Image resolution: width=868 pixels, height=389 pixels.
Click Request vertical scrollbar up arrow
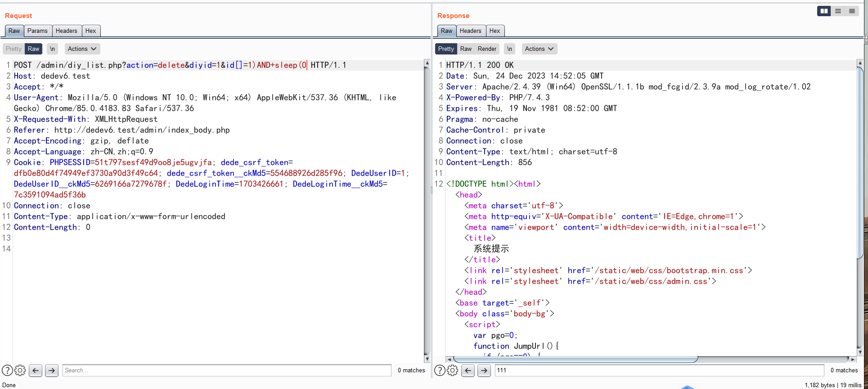427,63
